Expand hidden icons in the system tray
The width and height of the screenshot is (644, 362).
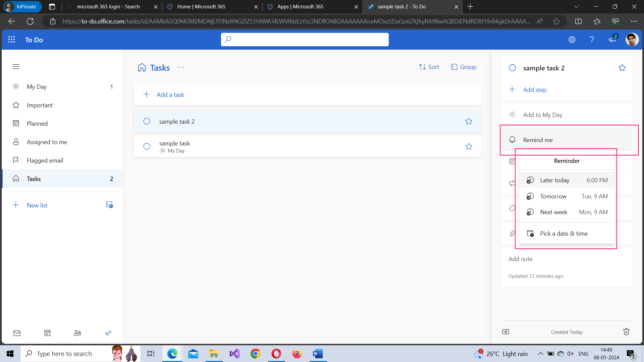click(540, 353)
